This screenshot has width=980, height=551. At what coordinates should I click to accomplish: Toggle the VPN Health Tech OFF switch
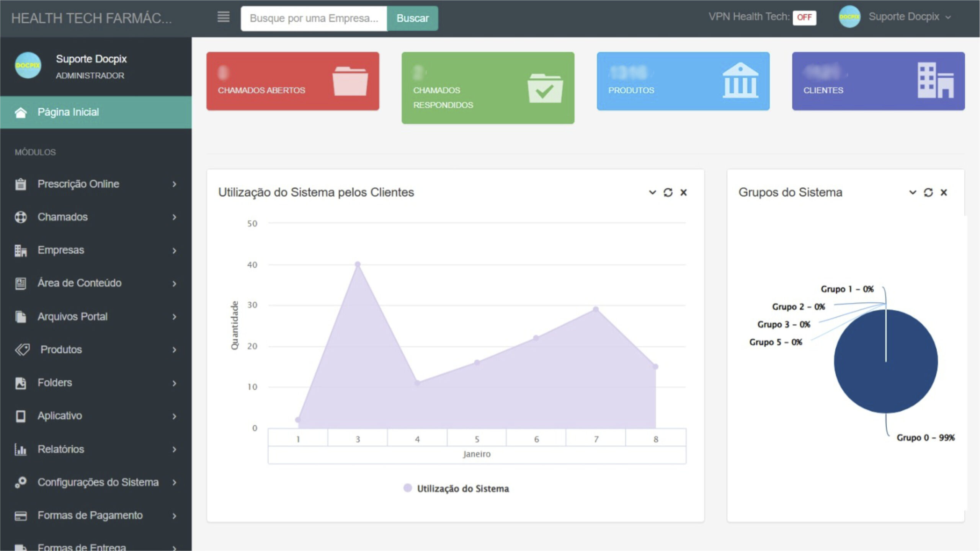click(x=804, y=18)
